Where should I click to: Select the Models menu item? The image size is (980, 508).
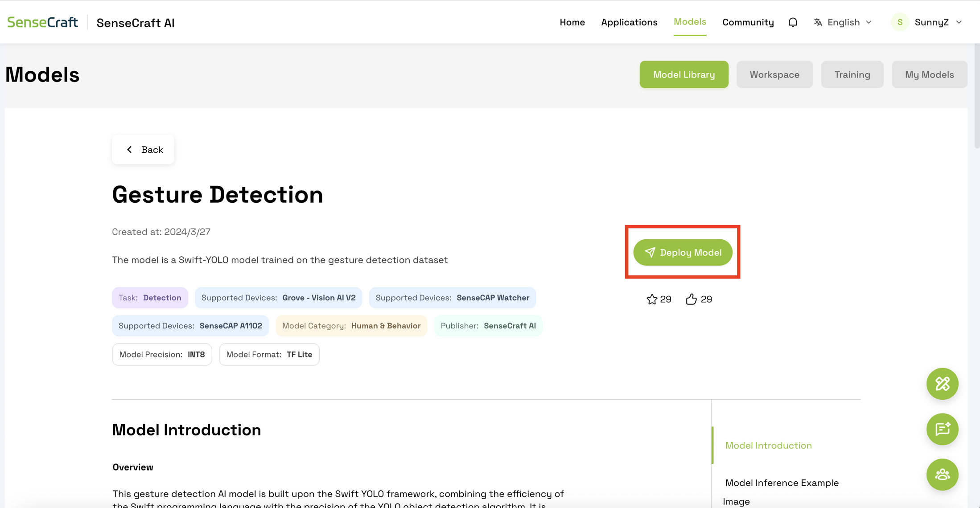[690, 22]
